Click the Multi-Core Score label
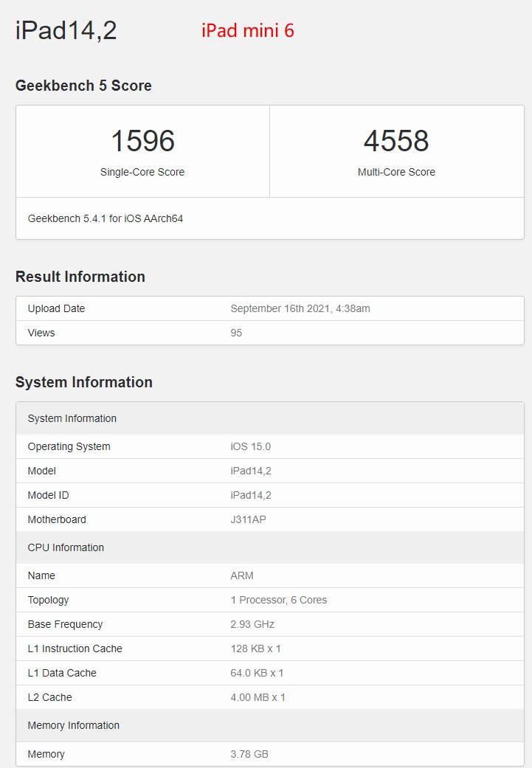This screenshot has height=768, width=532. [x=396, y=172]
